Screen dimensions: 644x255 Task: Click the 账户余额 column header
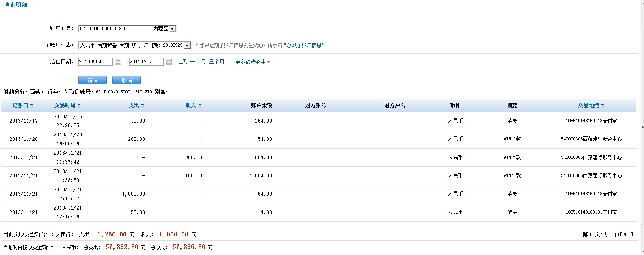261,105
